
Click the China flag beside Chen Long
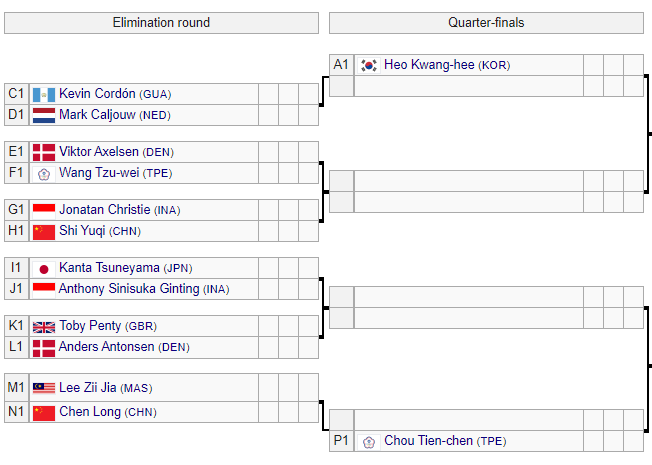click(x=43, y=412)
